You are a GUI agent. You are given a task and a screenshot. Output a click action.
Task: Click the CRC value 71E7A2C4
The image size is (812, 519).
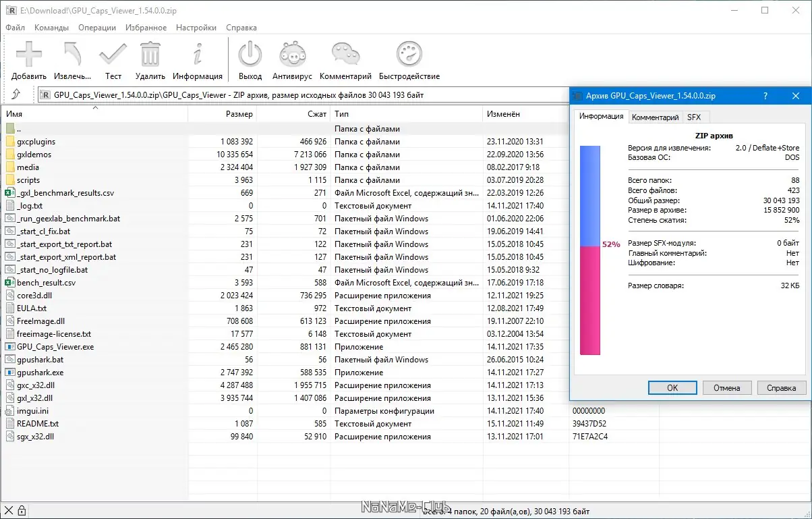(x=589, y=437)
